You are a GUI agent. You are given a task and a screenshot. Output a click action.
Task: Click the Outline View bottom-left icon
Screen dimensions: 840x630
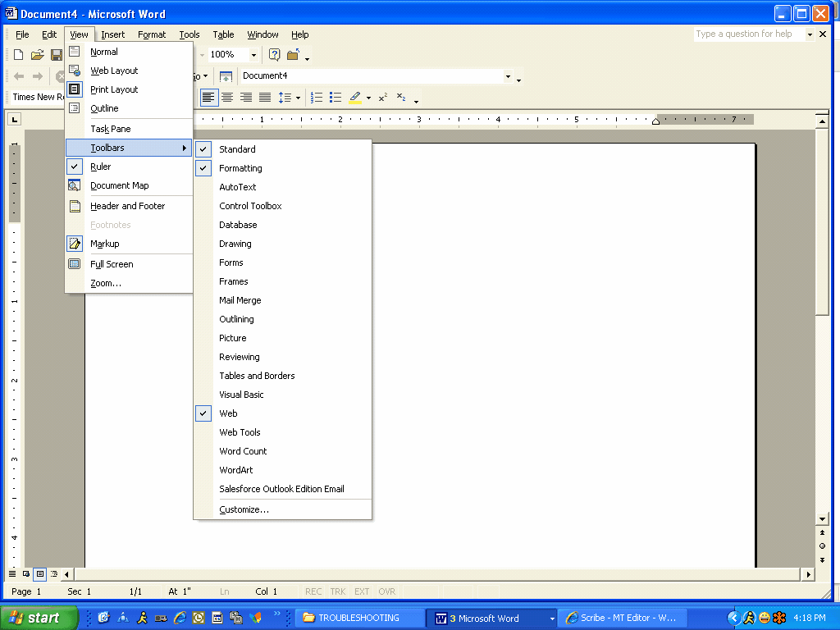click(x=54, y=573)
